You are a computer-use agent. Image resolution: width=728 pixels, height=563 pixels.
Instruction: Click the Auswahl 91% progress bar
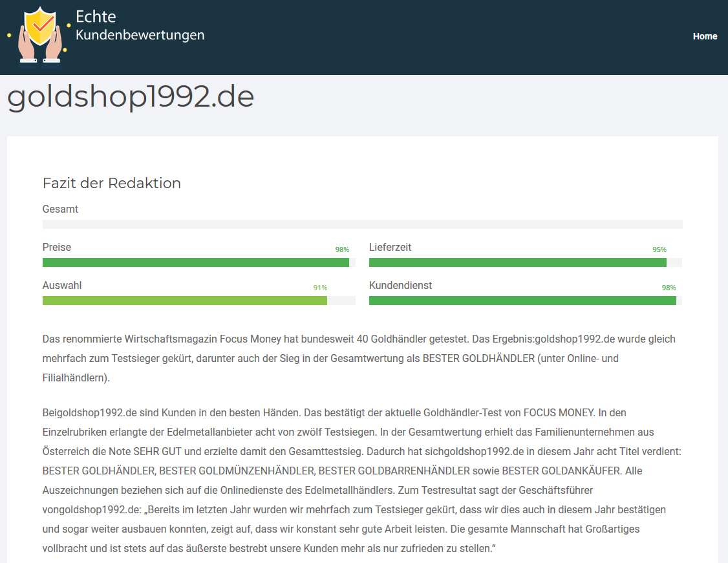(x=198, y=301)
